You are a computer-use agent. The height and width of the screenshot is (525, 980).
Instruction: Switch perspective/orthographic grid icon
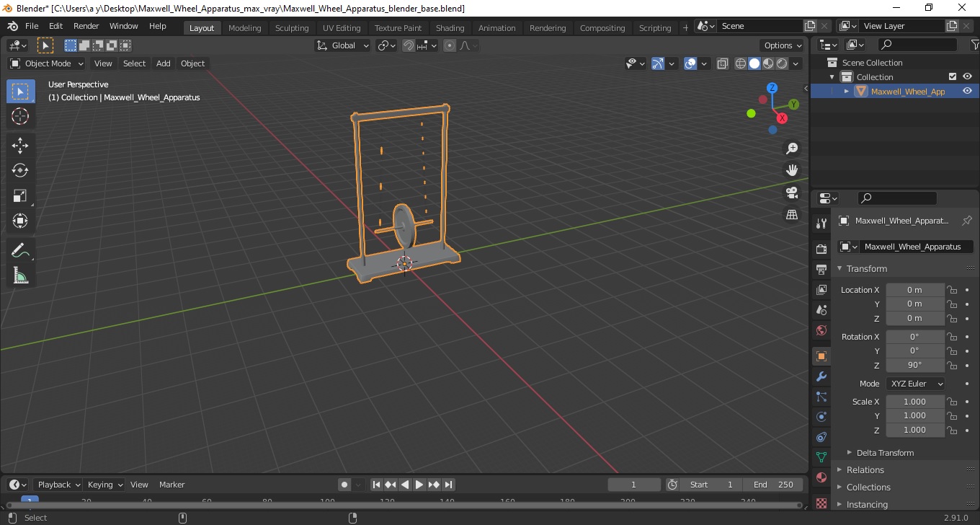pyautogui.click(x=792, y=214)
